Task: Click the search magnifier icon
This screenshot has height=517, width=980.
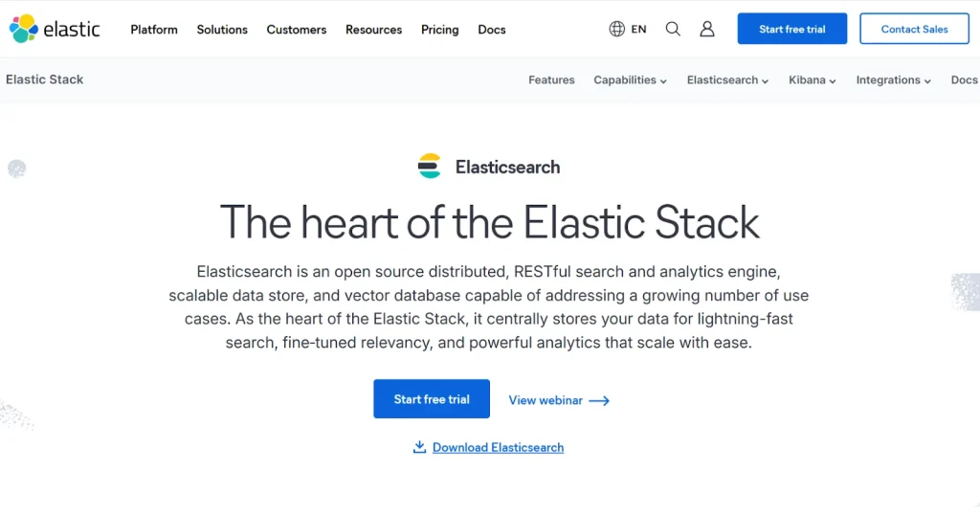Action: coord(673,29)
